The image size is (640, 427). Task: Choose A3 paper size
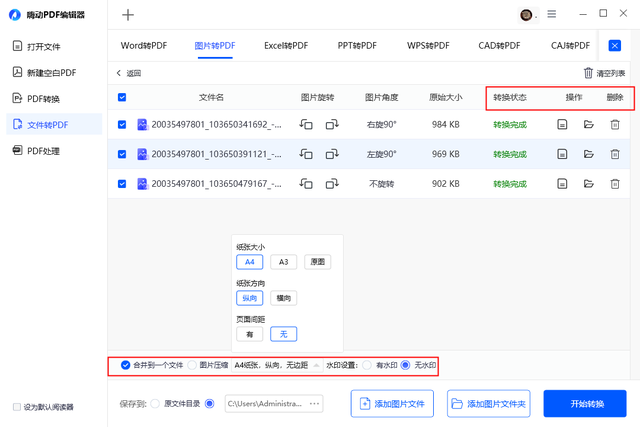click(x=283, y=262)
